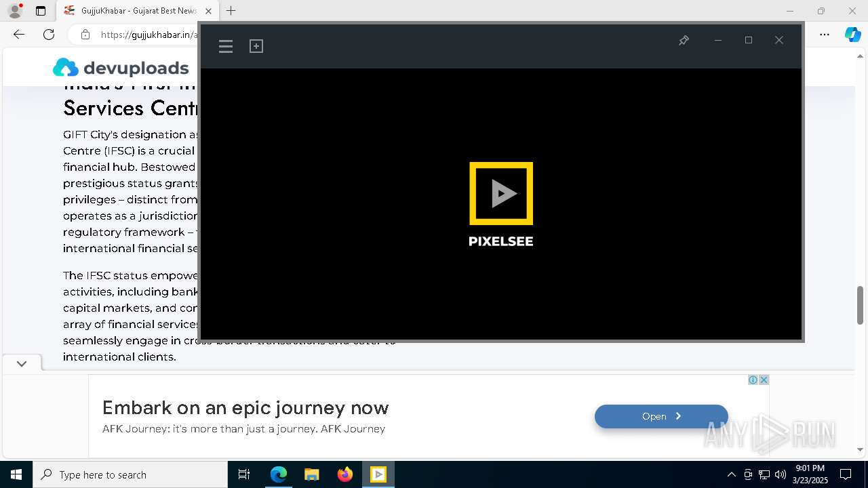This screenshot has width=868, height=488.
Task: Click the devuploads logo on the page
Action: 121,68
